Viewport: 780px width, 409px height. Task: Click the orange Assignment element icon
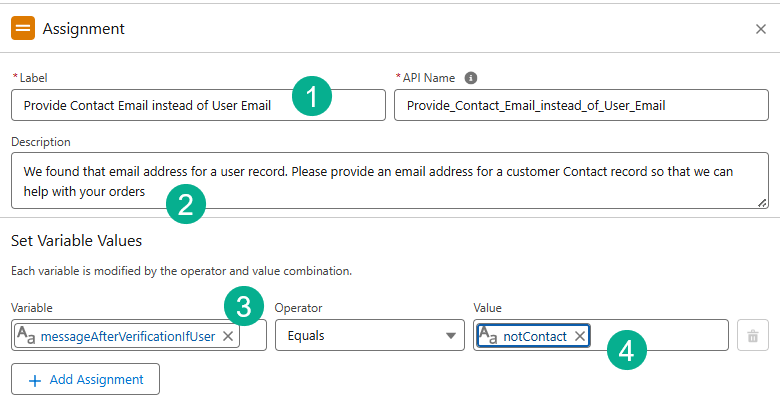(x=23, y=28)
